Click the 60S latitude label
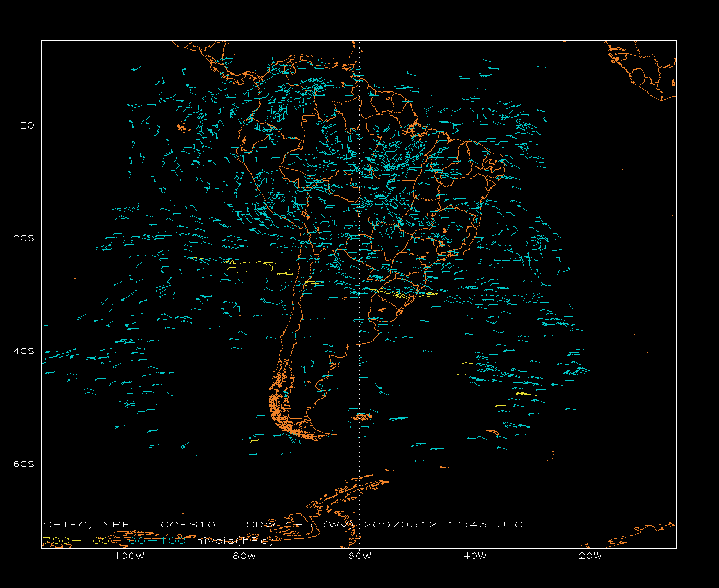719x588 pixels. [x=24, y=464]
